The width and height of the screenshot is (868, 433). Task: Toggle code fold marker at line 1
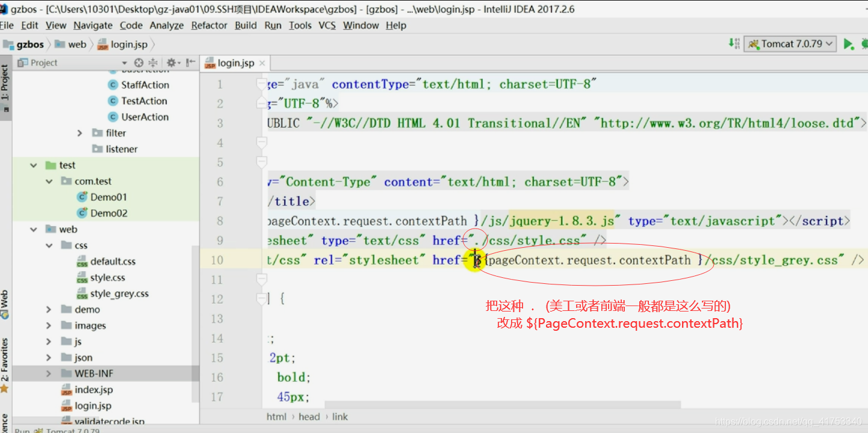[x=261, y=84]
